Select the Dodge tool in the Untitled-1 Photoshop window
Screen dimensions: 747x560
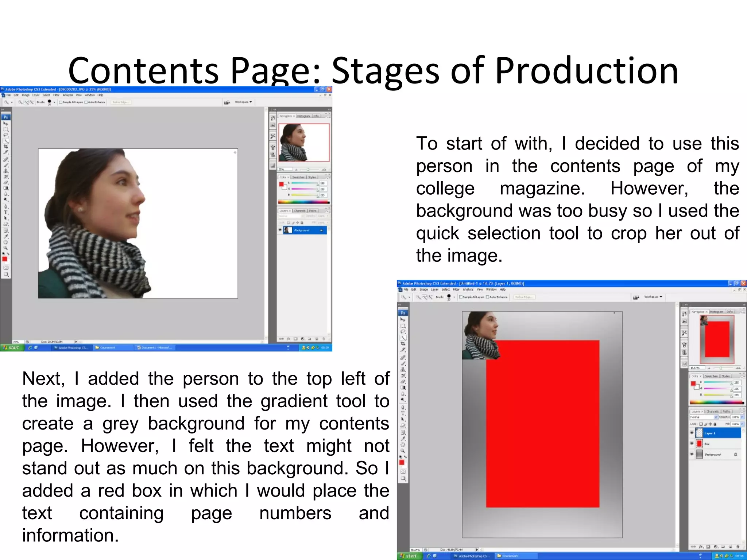[x=403, y=399]
